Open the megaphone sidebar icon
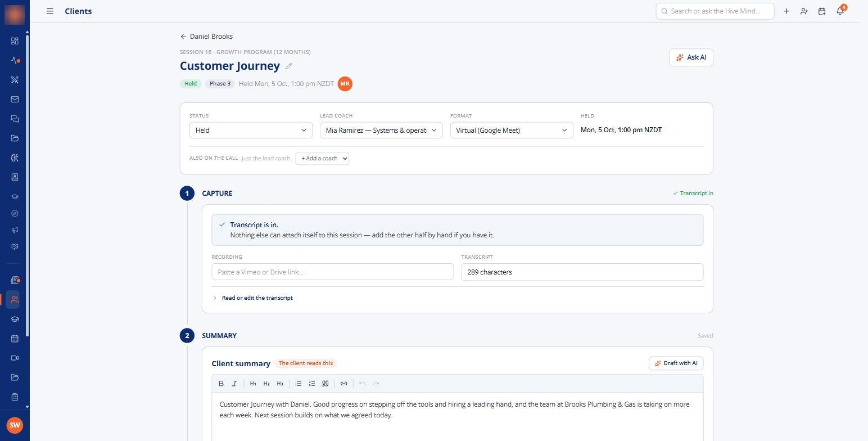Image resolution: width=868 pixels, height=441 pixels. (x=15, y=230)
